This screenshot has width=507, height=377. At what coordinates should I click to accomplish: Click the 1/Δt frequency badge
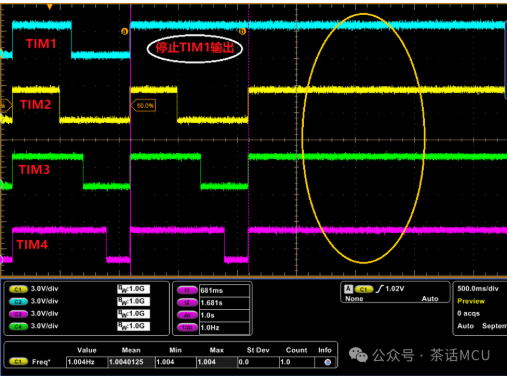[187, 327]
